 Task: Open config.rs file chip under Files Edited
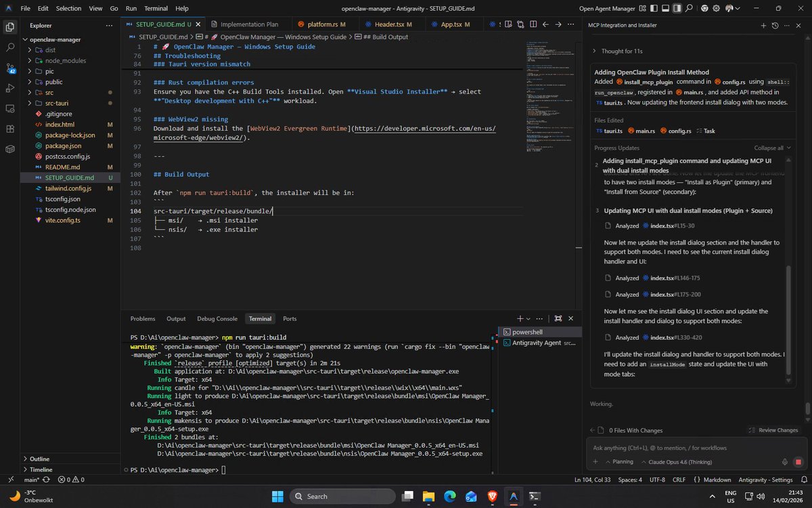click(675, 131)
